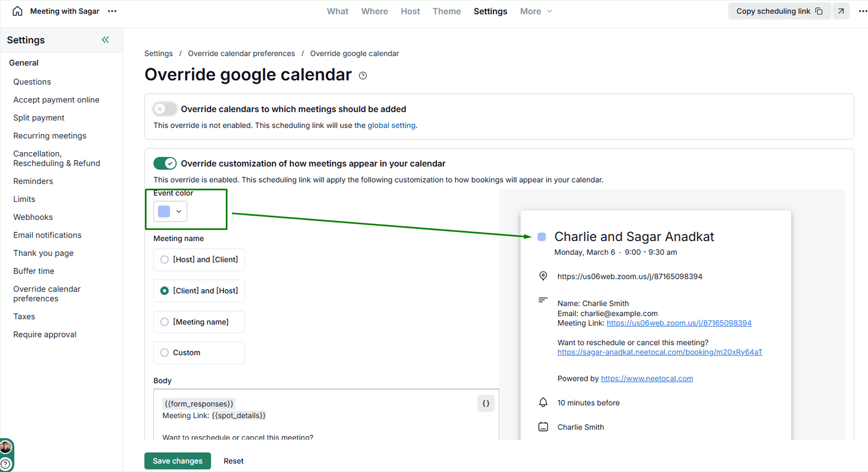Insert a variable using the curly braces icon
The image size is (868, 472).
click(485, 403)
